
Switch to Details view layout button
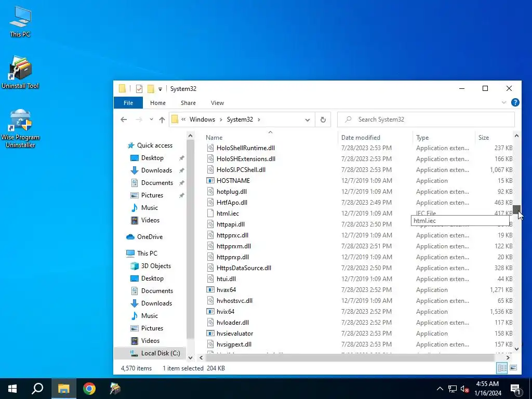point(502,368)
